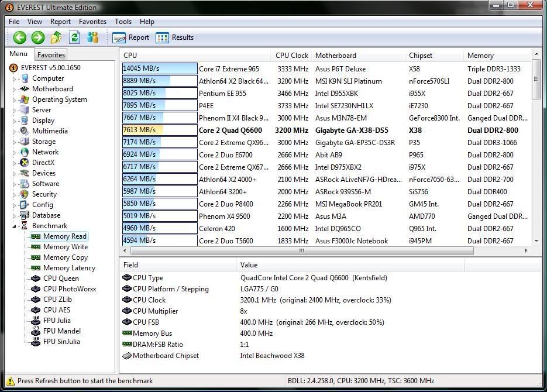Select CPU AES benchmark
The height and width of the screenshot is (392, 547).
coord(57,310)
